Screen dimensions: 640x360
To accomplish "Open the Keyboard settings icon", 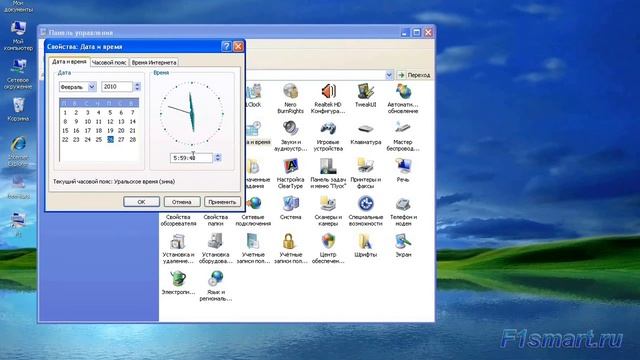I will click(x=365, y=133).
